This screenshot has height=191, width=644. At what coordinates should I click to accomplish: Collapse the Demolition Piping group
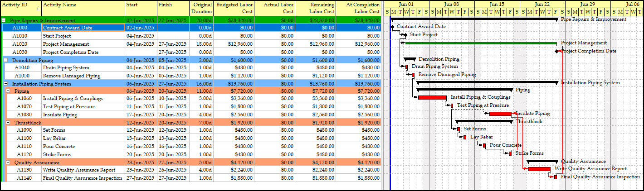click(6, 60)
